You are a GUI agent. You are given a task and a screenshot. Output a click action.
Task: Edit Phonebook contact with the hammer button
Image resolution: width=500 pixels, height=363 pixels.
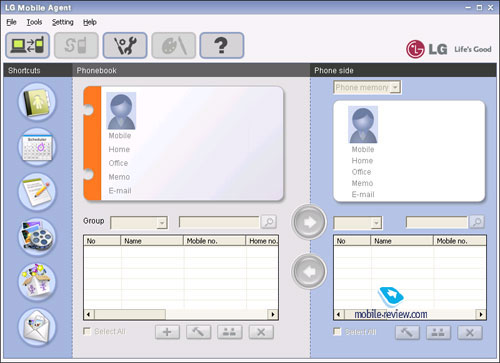click(199, 332)
